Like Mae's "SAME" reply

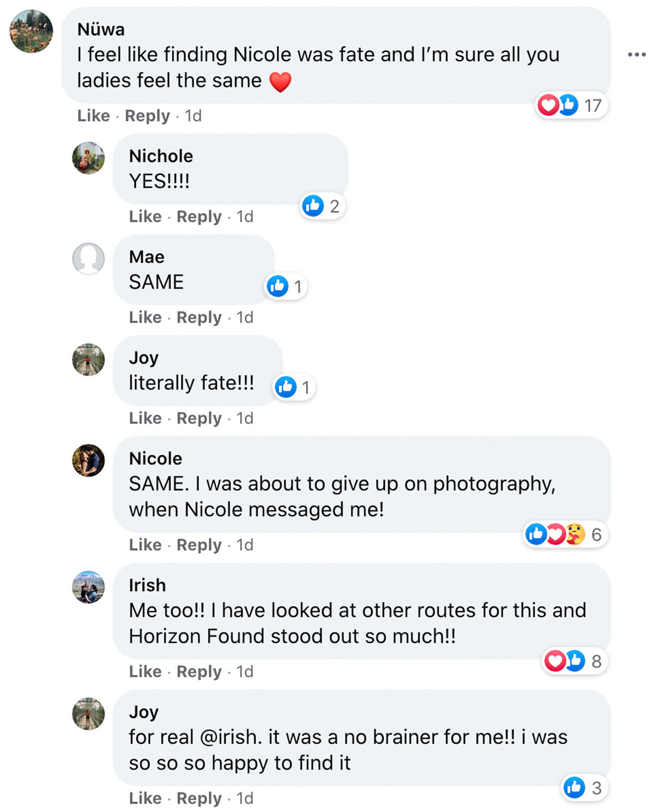pyautogui.click(x=145, y=317)
